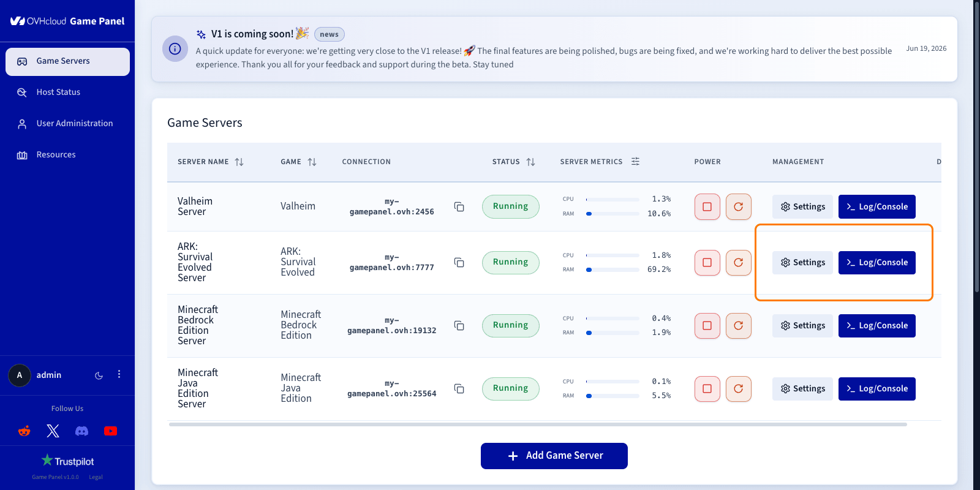This screenshot has height=490, width=980.
Task: Open the Reddit social link
Action: click(24, 431)
